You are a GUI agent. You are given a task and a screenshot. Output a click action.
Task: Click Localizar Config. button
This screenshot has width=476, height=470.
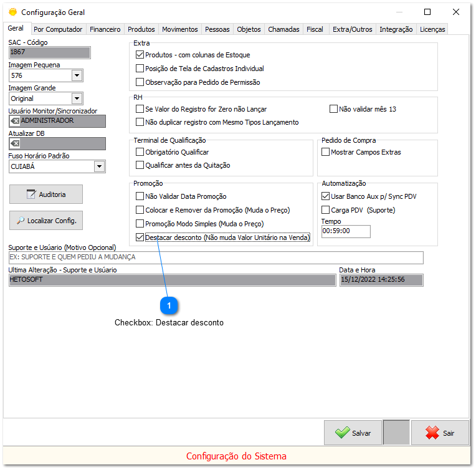(46, 220)
